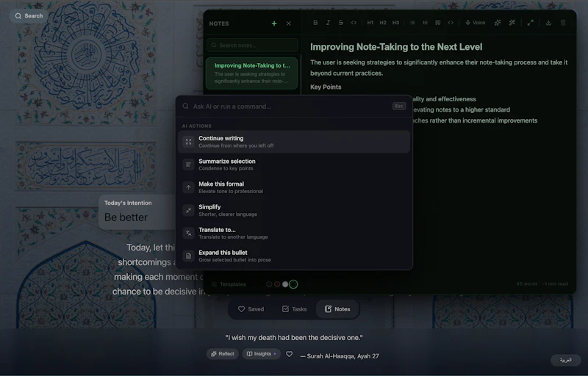
Task: Run the Continue writing AI action
Action: pyautogui.click(x=294, y=142)
